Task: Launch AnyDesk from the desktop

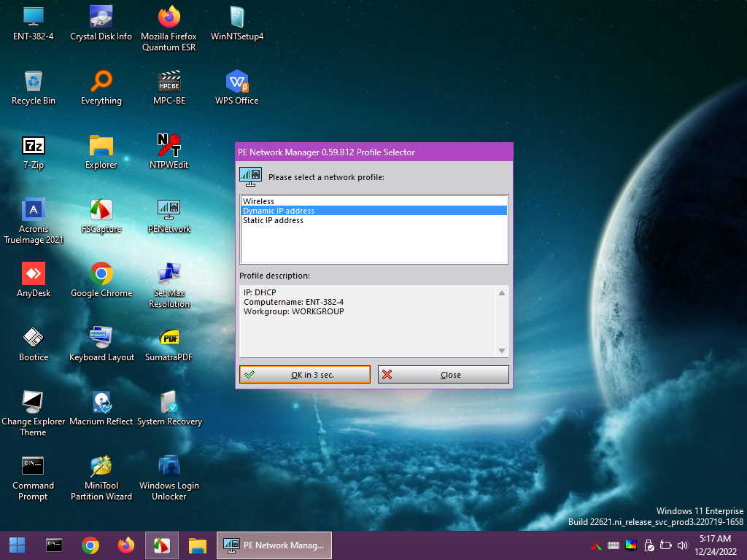Action: pyautogui.click(x=34, y=280)
